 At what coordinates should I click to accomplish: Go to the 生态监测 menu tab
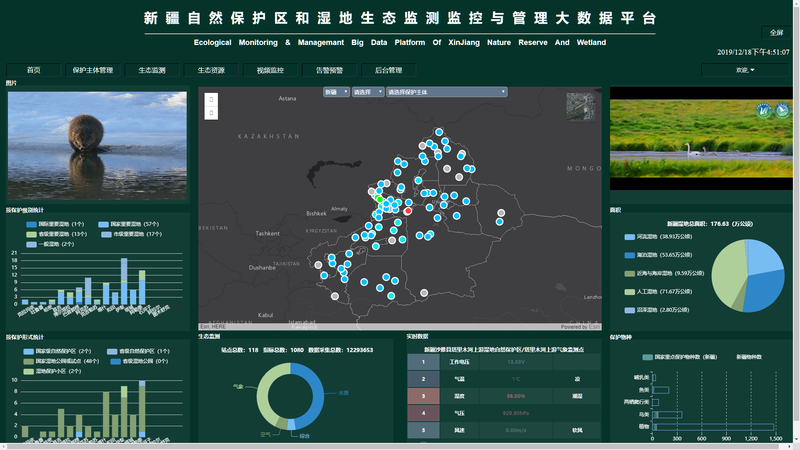(x=152, y=70)
